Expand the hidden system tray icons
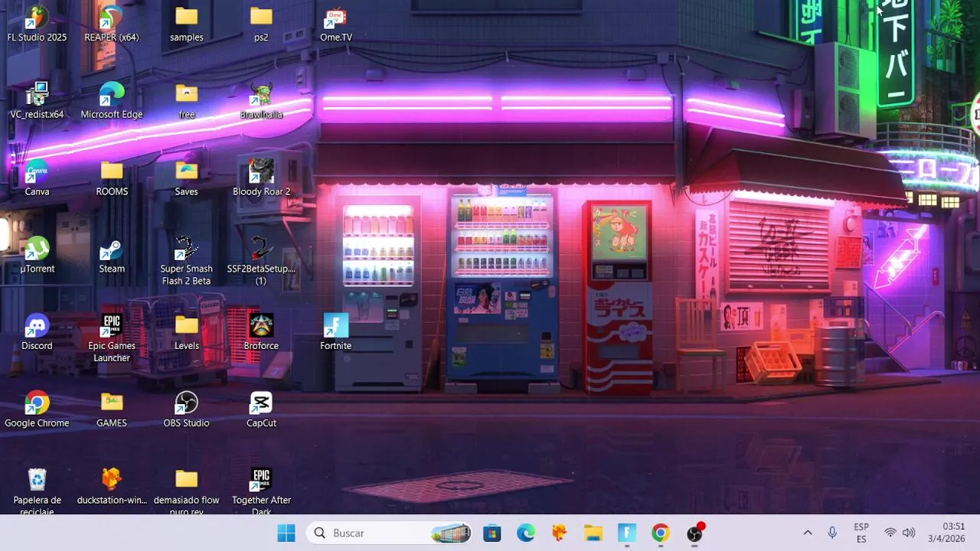This screenshot has height=551, width=980. coord(808,533)
